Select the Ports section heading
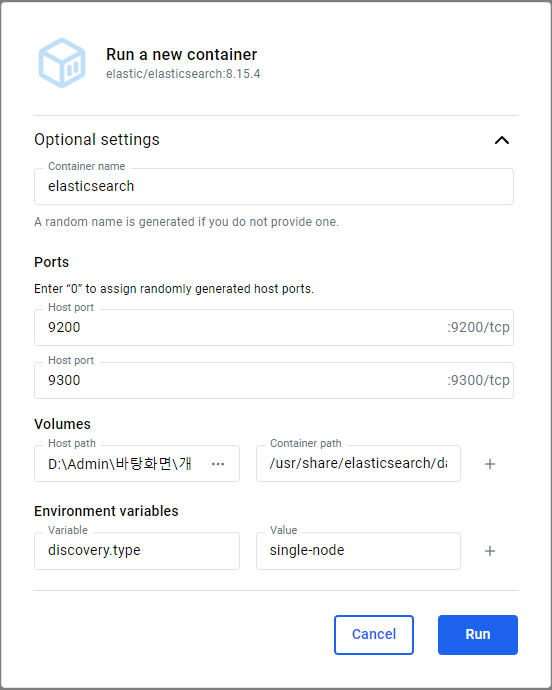 (x=52, y=262)
